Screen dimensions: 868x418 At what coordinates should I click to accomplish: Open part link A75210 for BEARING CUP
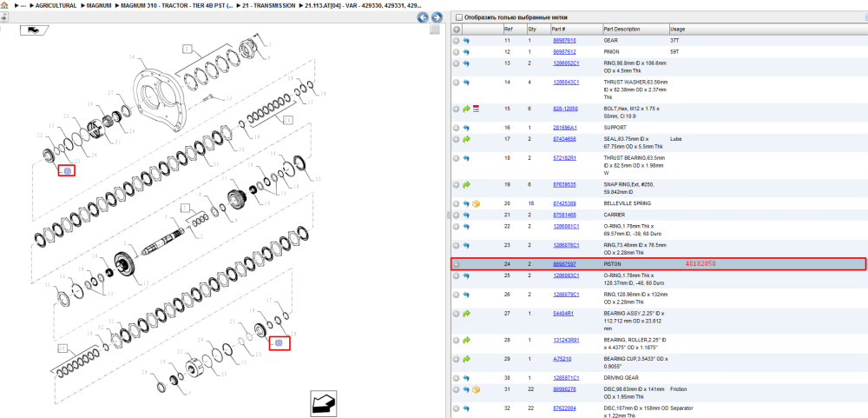point(562,359)
